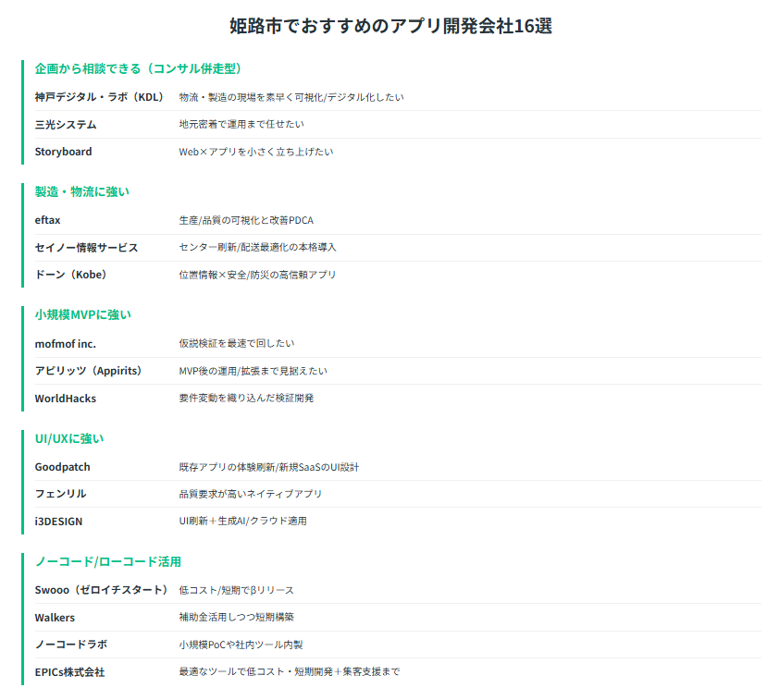
Task: Click the text 最適なツールで低コスト・短期開発＋集客支援まで
Action: coord(290,671)
